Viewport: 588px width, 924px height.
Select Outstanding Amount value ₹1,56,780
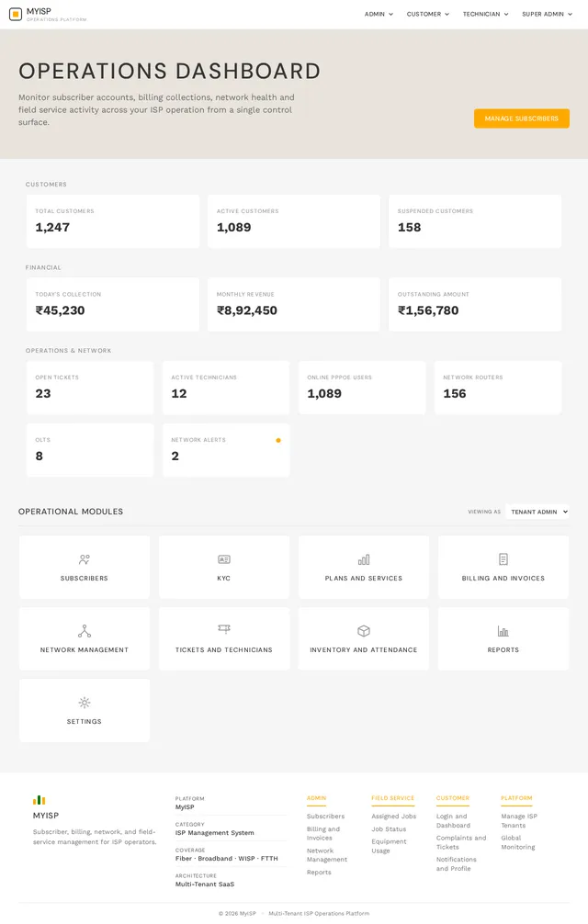428,310
